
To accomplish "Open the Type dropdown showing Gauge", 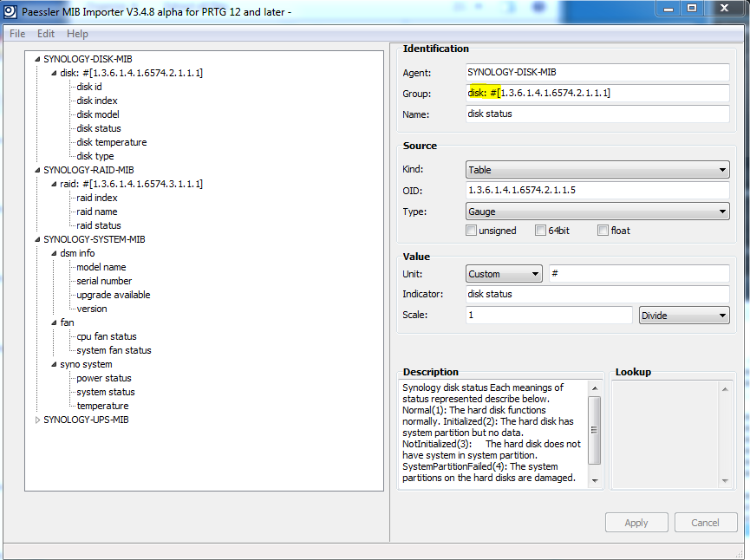I will [x=597, y=212].
